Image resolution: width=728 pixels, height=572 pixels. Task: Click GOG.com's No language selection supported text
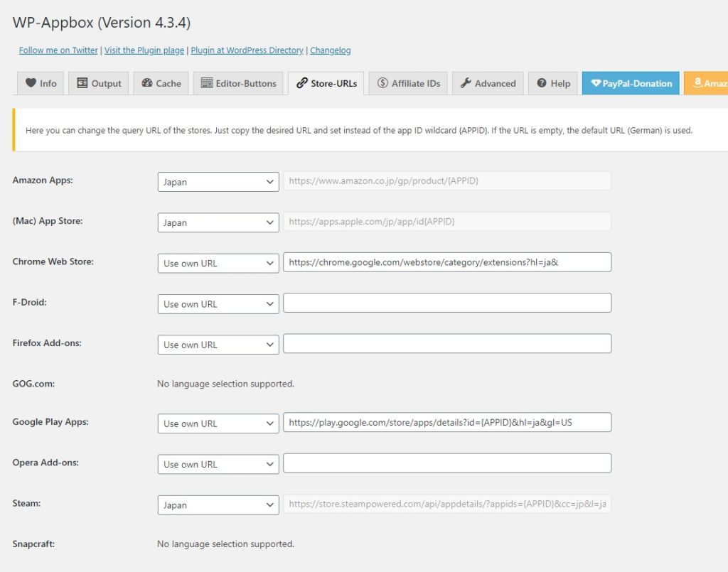click(225, 384)
